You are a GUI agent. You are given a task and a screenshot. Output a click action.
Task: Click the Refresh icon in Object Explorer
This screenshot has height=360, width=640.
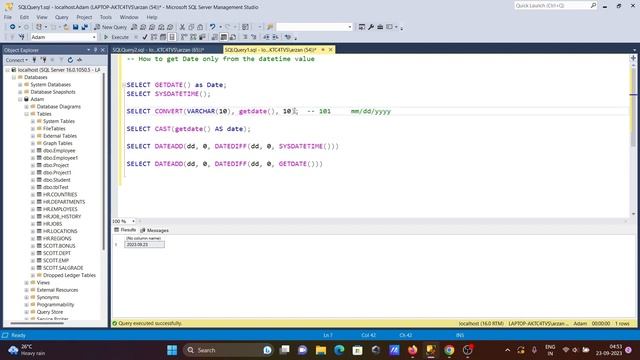[x=70, y=60]
